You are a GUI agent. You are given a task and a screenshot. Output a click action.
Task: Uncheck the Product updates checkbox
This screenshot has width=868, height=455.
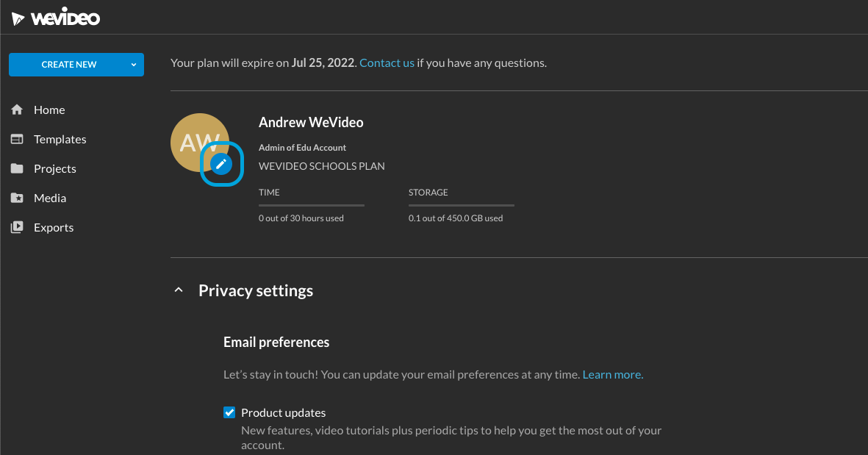[229, 412]
